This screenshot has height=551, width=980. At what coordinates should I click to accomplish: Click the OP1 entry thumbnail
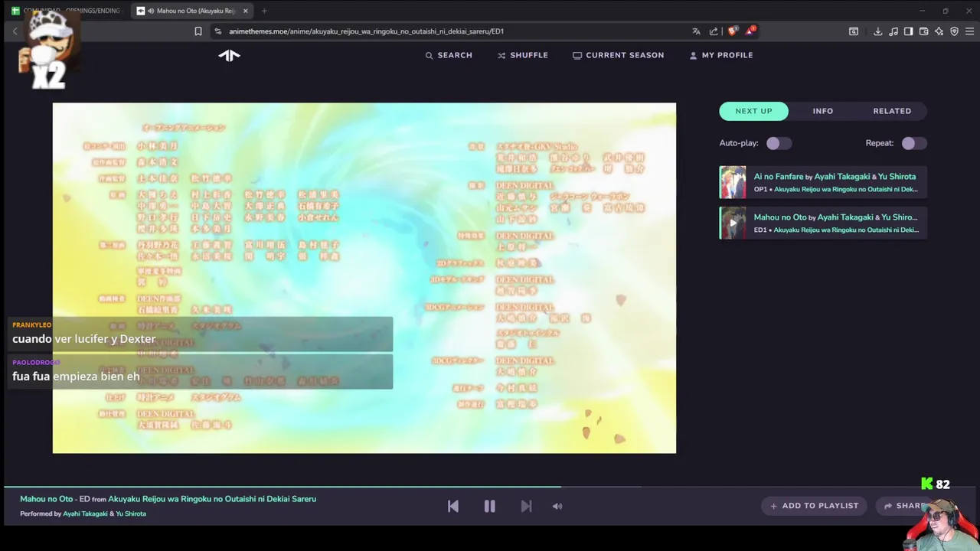coord(733,182)
